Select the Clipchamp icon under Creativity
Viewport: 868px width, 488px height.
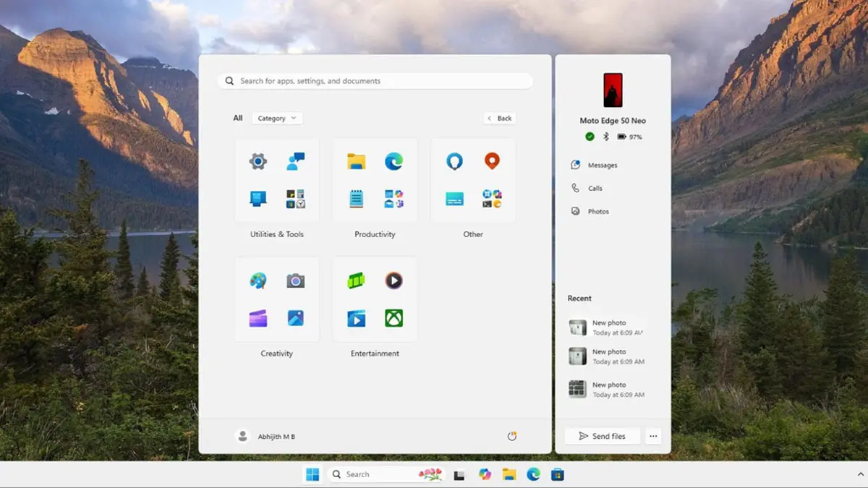(258, 317)
